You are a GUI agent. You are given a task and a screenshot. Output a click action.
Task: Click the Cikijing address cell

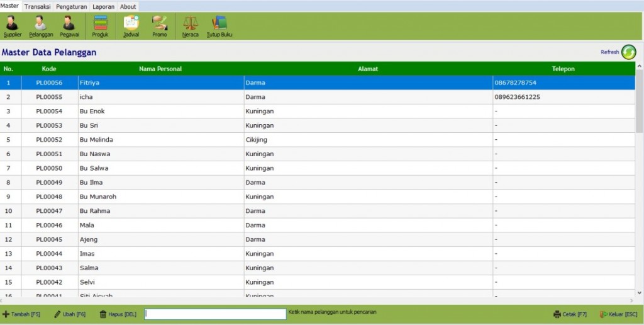[369, 140]
